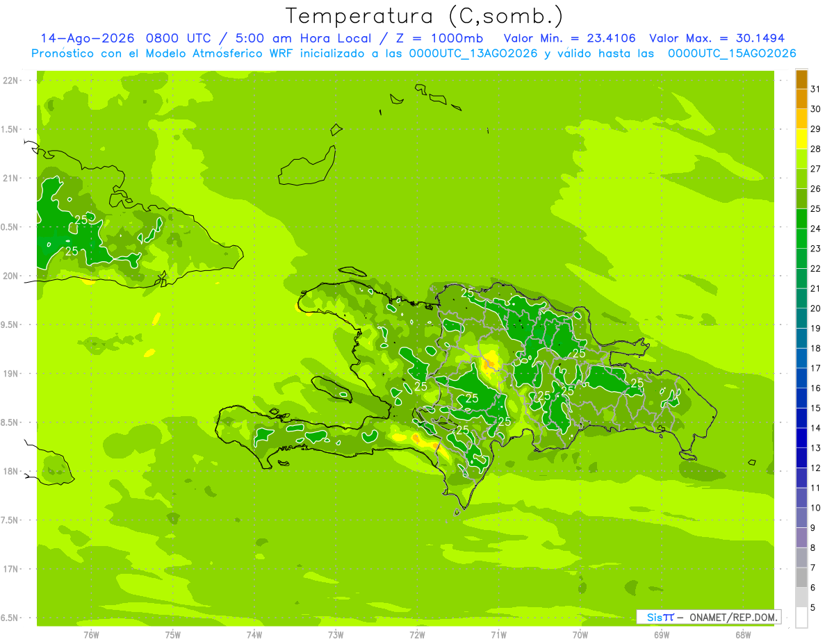This screenshot has height=644, width=834.
Task: Pick the blue legend band between 16 and 17
Action: tap(801, 378)
